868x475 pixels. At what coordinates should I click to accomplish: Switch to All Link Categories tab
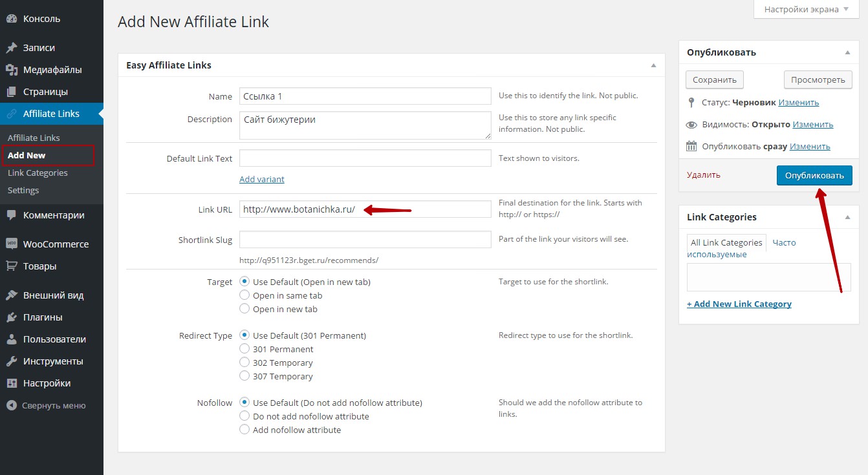click(726, 243)
